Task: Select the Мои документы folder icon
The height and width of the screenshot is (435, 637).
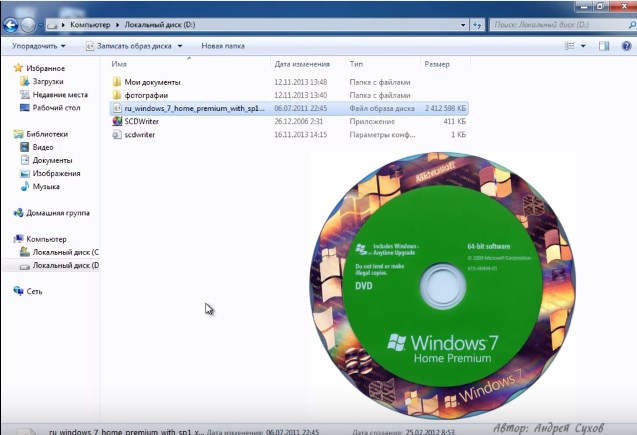Action: click(x=117, y=82)
